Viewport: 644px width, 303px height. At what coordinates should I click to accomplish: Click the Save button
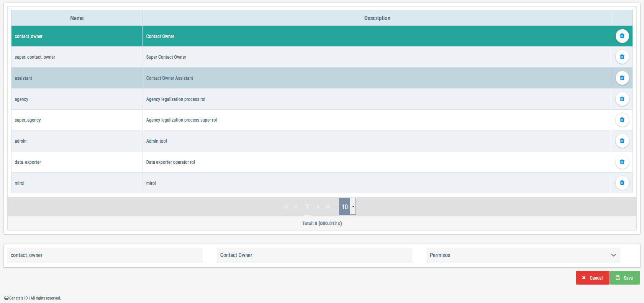pyautogui.click(x=624, y=278)
